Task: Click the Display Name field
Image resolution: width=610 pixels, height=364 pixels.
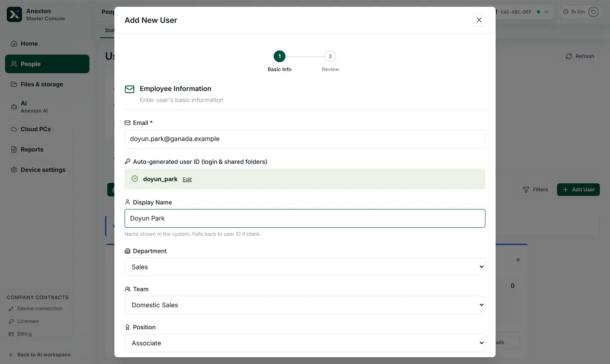Action: (305, 218)
